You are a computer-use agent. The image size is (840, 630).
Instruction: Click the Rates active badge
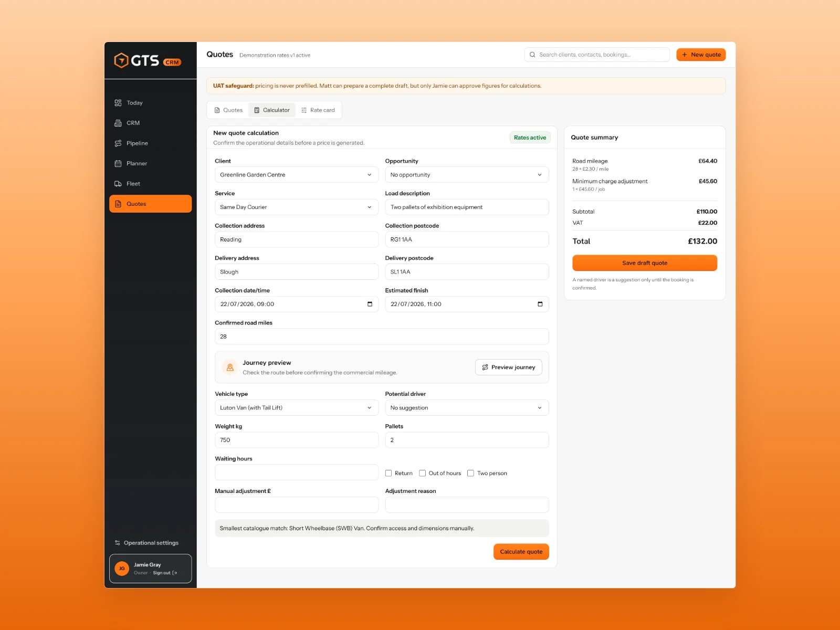pos(530,138)
